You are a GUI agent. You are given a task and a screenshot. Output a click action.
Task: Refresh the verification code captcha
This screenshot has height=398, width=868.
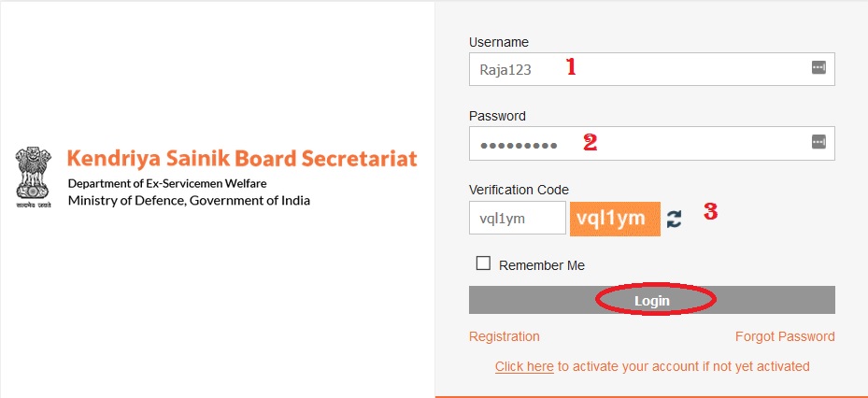(x=674, y=220)
